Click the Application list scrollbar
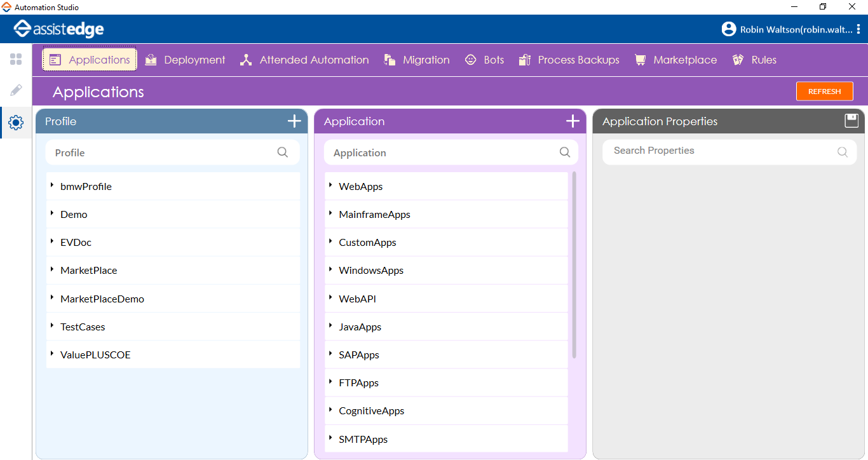Image resolution: width=868 pixels, height=460 pixels. (x=574, y=265)
